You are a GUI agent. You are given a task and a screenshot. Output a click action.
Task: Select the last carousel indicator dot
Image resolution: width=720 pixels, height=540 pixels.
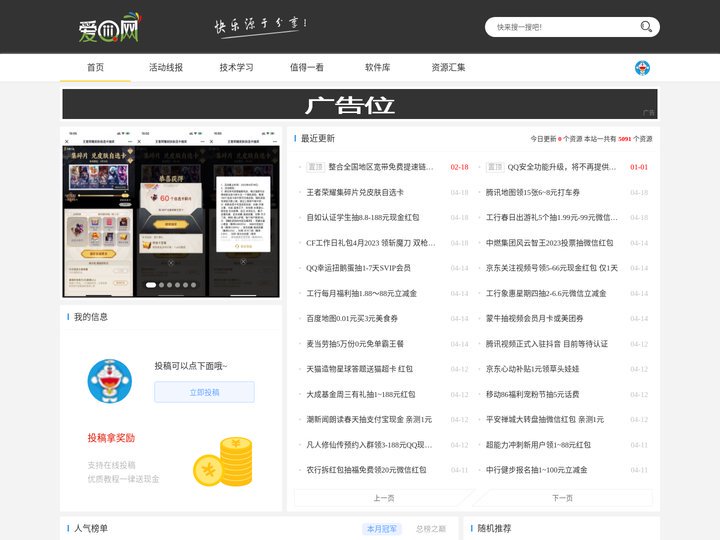point(193,285)
